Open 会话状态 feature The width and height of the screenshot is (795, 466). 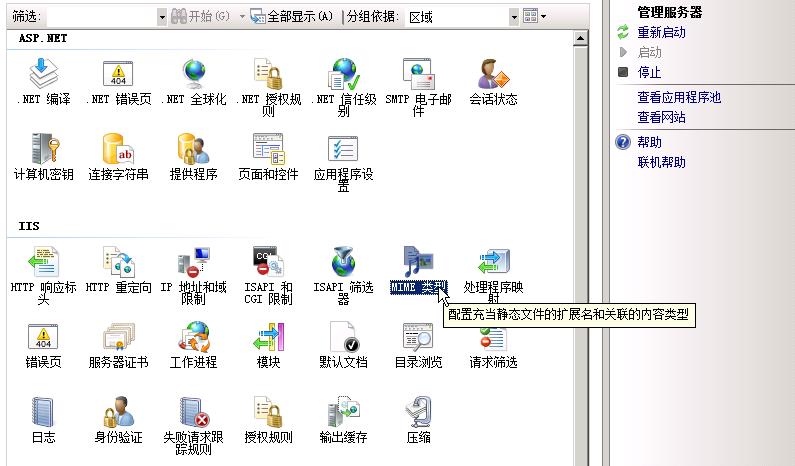(x=493, y=81)
